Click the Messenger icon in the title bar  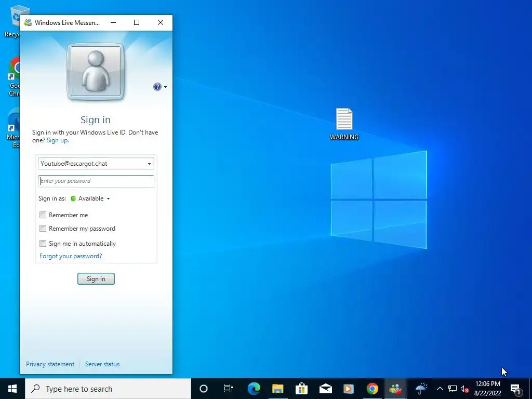[28, 22]
